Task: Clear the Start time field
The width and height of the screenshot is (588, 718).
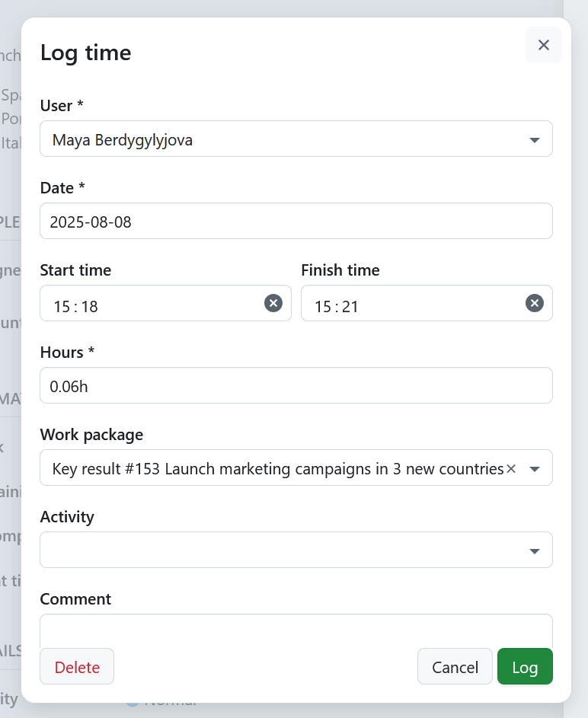Action: [273, 303]
